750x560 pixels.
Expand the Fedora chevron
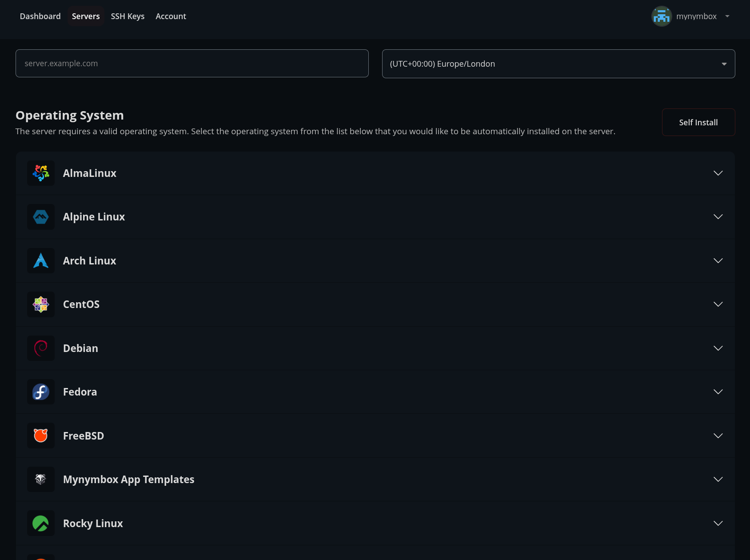tap(718, 392)
